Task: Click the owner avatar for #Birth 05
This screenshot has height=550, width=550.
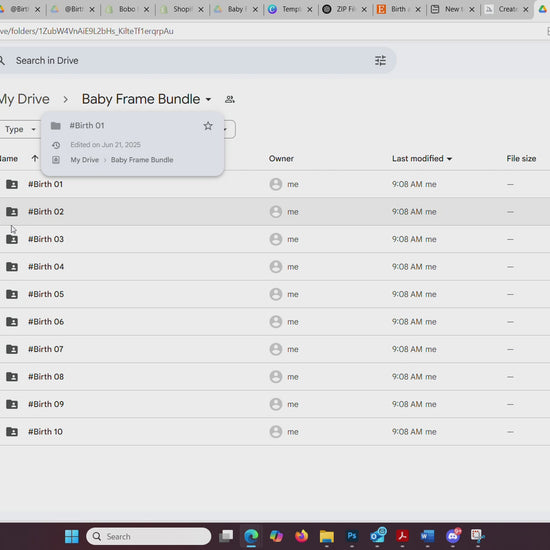Action: click(276, 294)
